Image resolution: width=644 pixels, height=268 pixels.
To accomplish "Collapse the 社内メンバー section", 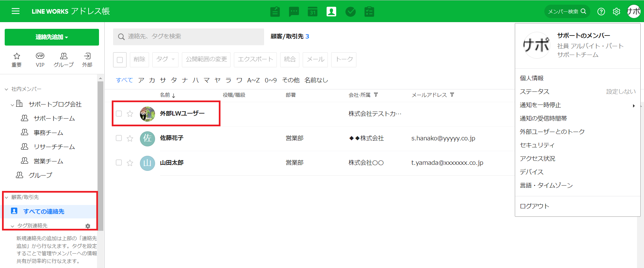I will tap(6, 89).
